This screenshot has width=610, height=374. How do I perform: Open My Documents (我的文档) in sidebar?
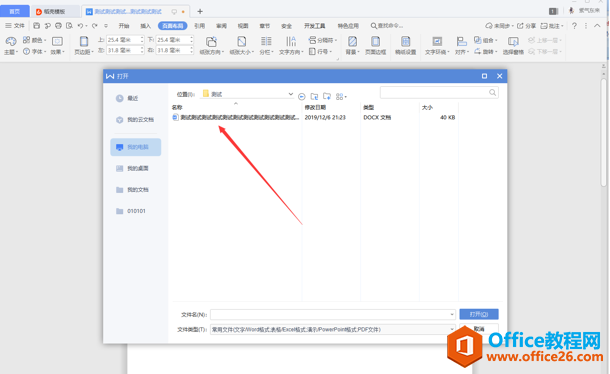(132, 190)
